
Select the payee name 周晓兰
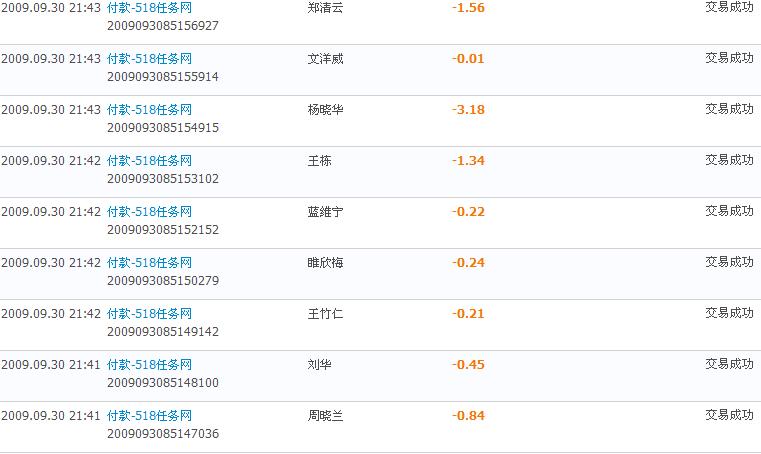click(324, 416)
